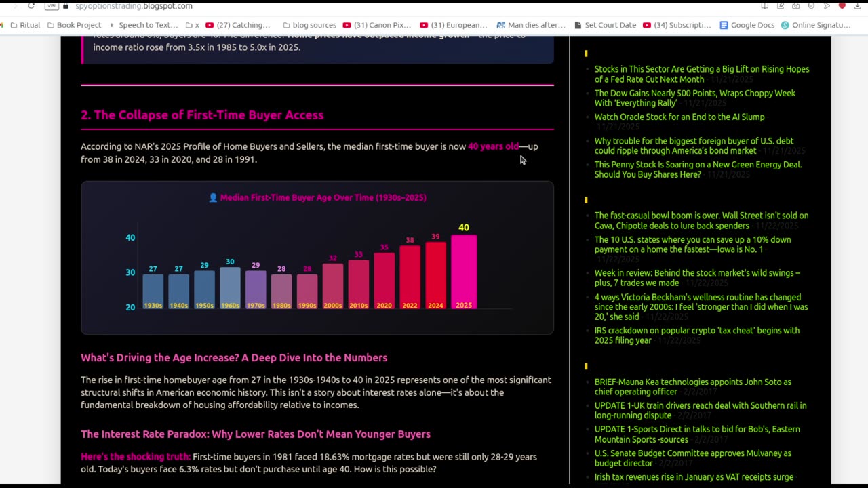
Task: Click the edit/pinboard icon in address bar
Action: (781, 6)
